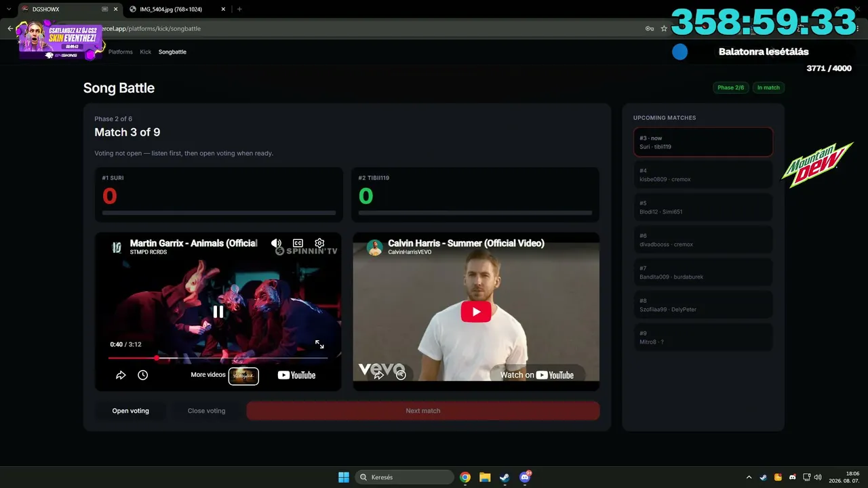Go to Platforms breadcrumb

point(121,52)
